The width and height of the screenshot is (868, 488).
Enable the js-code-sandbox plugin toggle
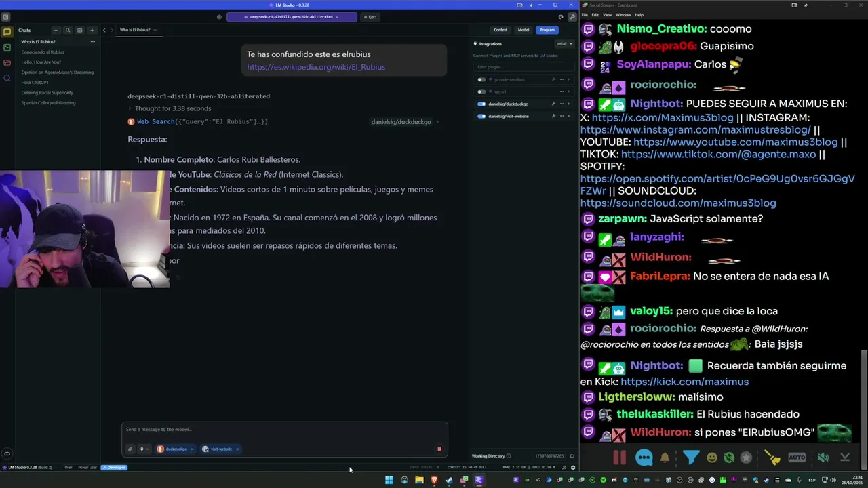[x=481, y=79]
